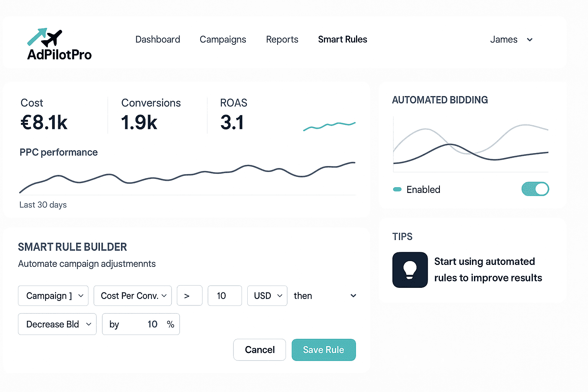The image size is (588, 392).
Task: Switch to the Reports tab
Action: coord(282,40)
